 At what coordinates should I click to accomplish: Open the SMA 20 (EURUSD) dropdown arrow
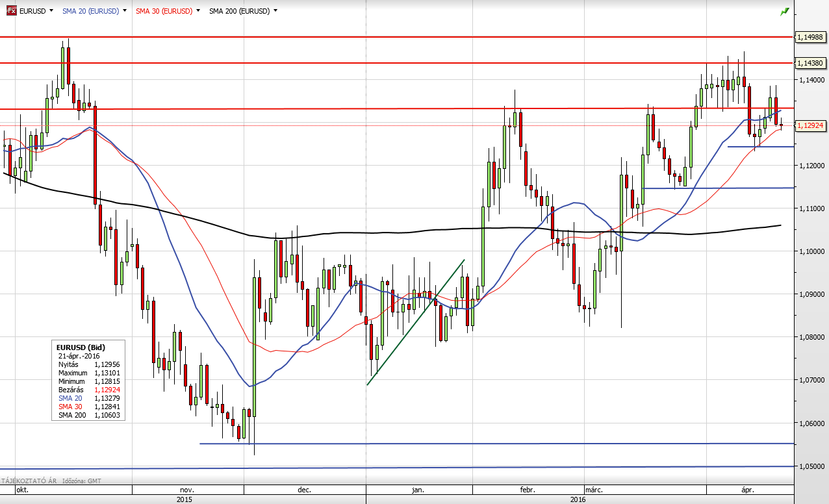[123, 12]
